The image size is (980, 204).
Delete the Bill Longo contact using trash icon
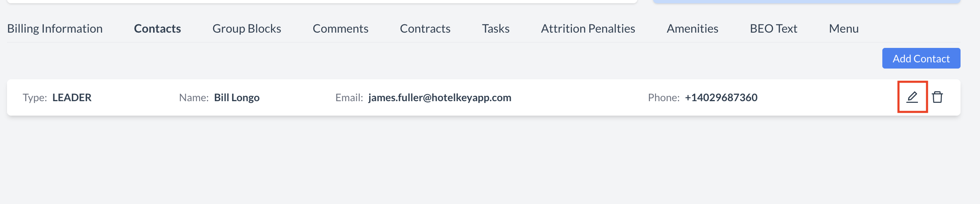937,97
